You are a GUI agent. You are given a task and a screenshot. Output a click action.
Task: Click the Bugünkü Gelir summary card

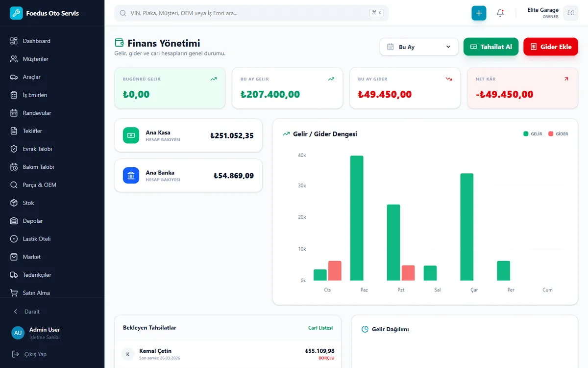pos(170,88)
